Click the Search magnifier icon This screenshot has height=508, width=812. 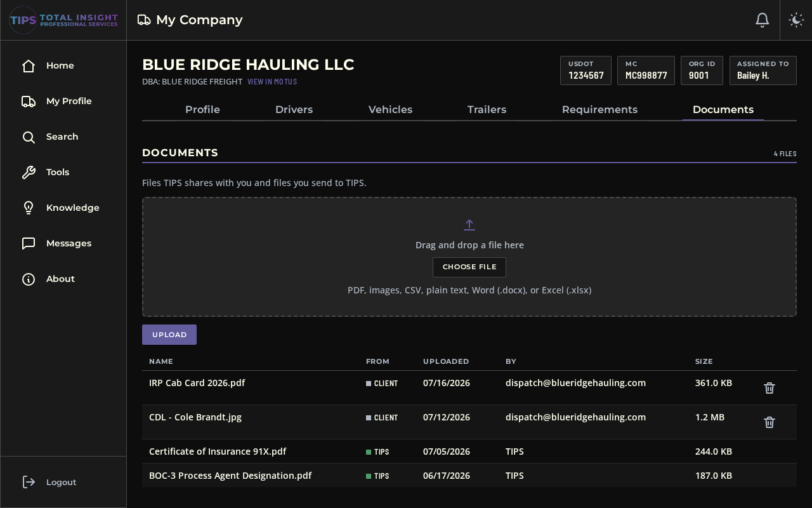(x=29, y=137)
